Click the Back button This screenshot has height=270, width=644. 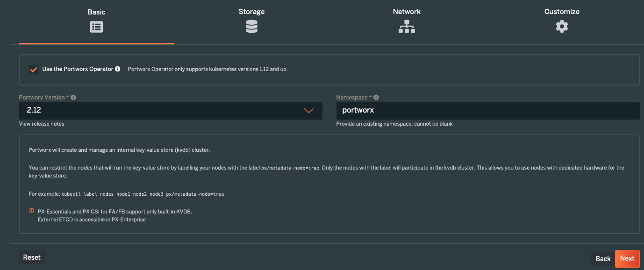pos(603,259)
